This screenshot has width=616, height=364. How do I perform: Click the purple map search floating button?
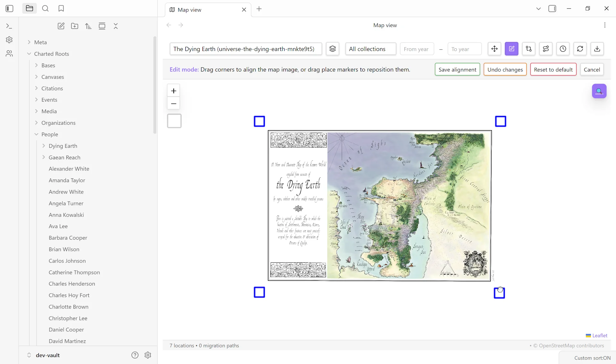pyautogui.click(x=599, y=91)
